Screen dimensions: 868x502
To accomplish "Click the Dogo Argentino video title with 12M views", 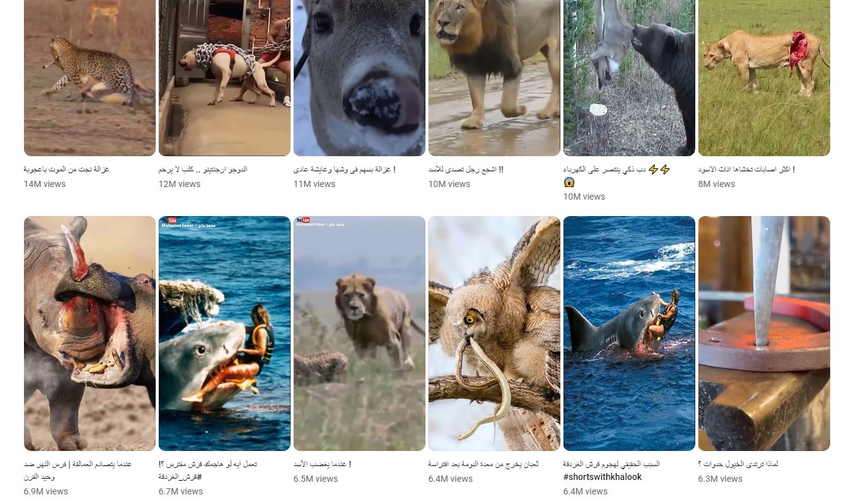I will [202, 169].
